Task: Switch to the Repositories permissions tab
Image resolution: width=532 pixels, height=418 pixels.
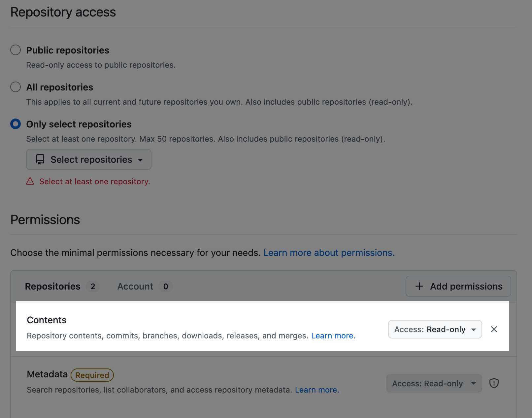Action: point(53,286)
